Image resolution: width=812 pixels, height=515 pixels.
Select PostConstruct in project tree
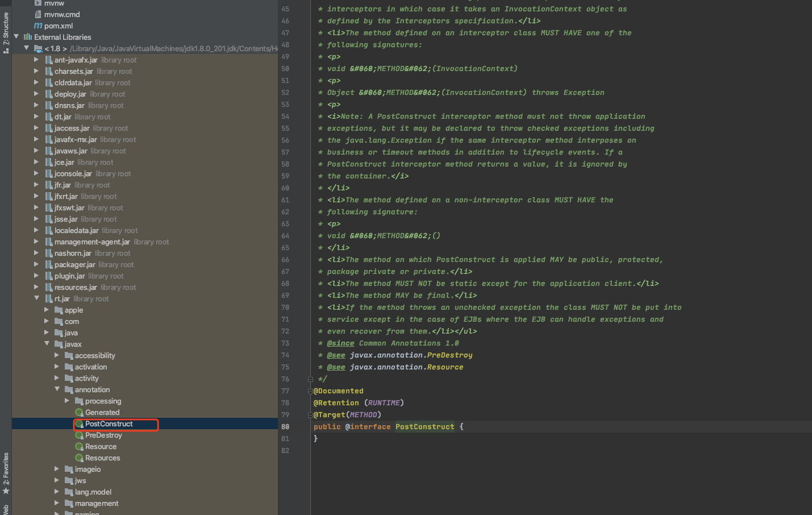click(x=109, y=424)
